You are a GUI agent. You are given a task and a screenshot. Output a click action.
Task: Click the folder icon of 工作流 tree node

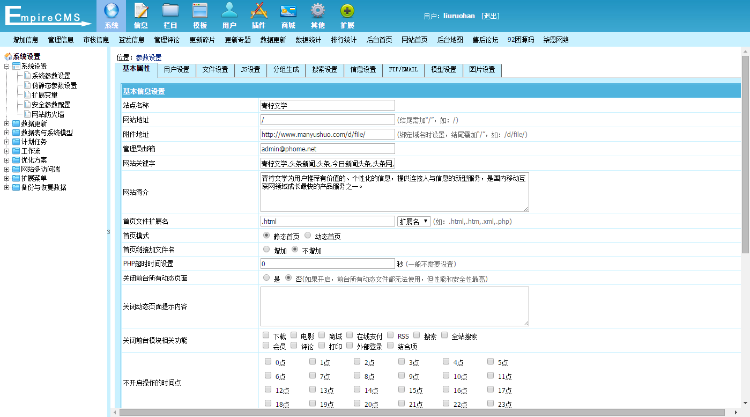click(x=16, y=151)
